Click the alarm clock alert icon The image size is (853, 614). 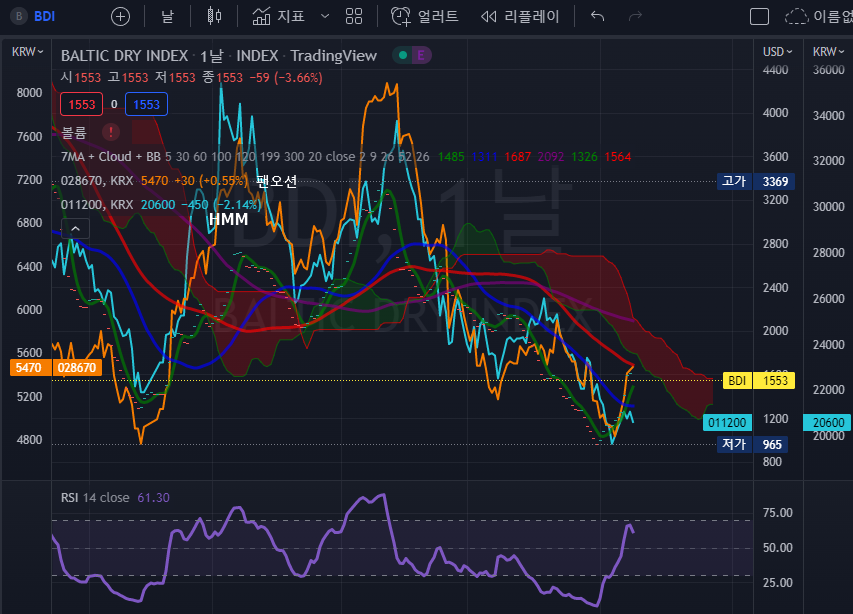click(400, 16)
